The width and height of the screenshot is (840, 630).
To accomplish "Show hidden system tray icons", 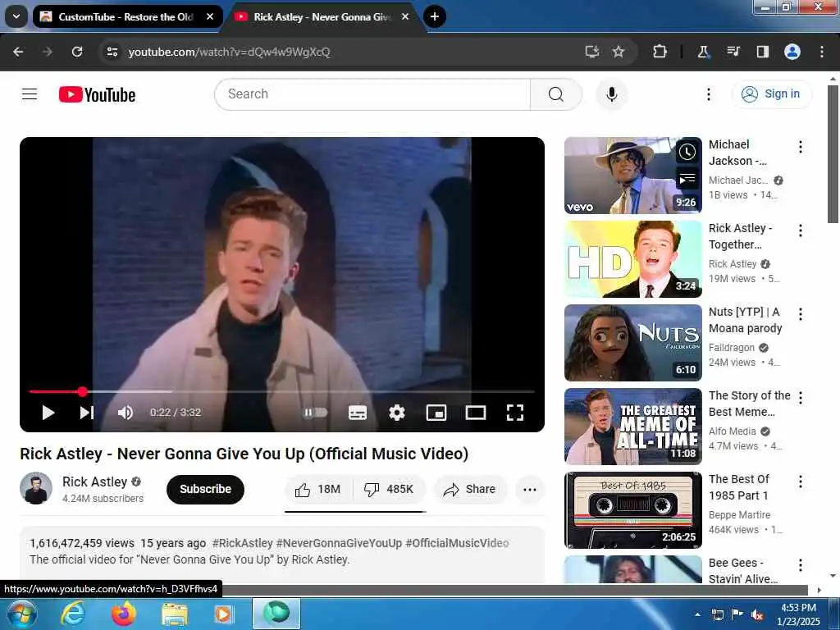I will pos(697,614).
